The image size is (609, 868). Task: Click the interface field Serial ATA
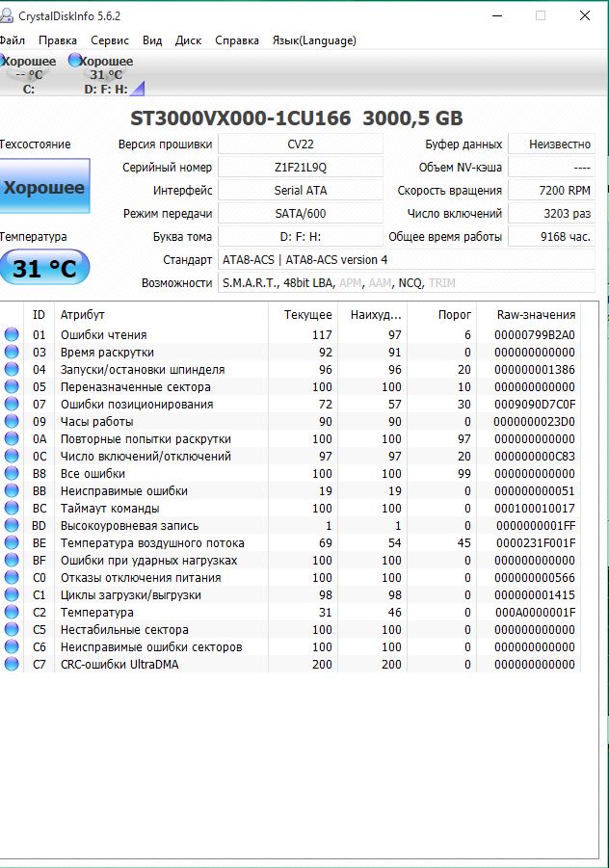tap(301, 191)
